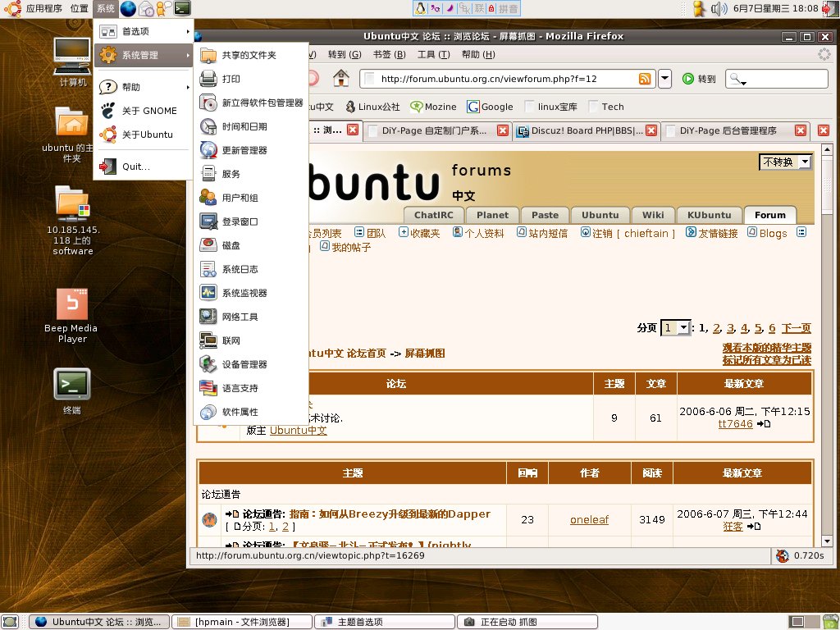Click the 联网 networking icon
The height and width of the screenshot is (630, 840).
point(208,340)
